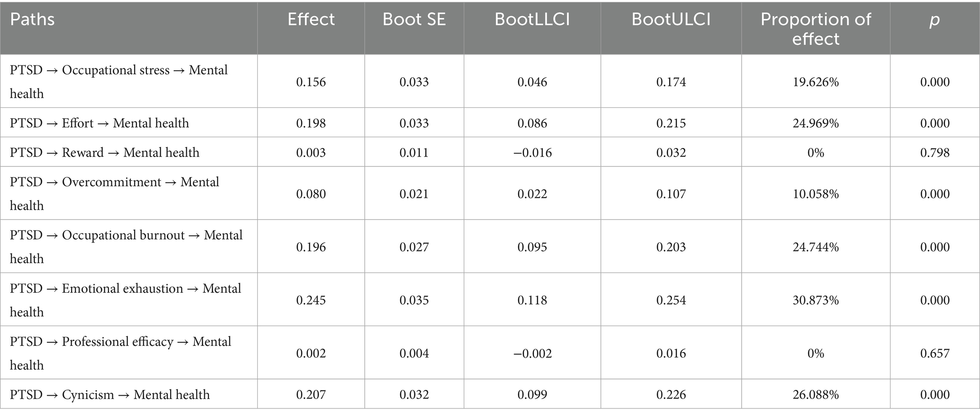Select the PTSD → Professional efficacy path cell
Image resolution: width=980 pixels, height=417 pixels.
pyautogui.click(x=120, y=353)
